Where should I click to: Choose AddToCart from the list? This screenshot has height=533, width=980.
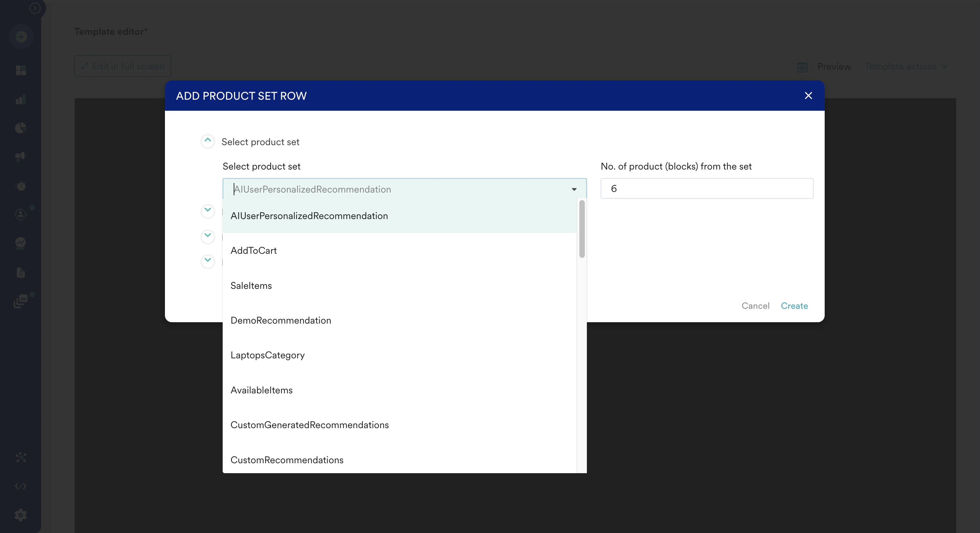[x=254, y=250]
